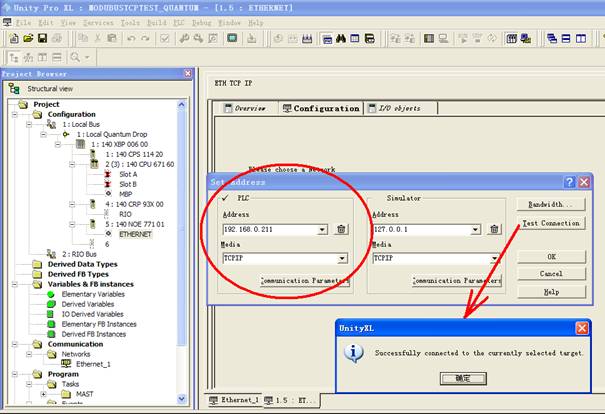Click the Test Connection button
Viewport: 605px width, 414px height.
pyautogui.click(x=551, y=223)
